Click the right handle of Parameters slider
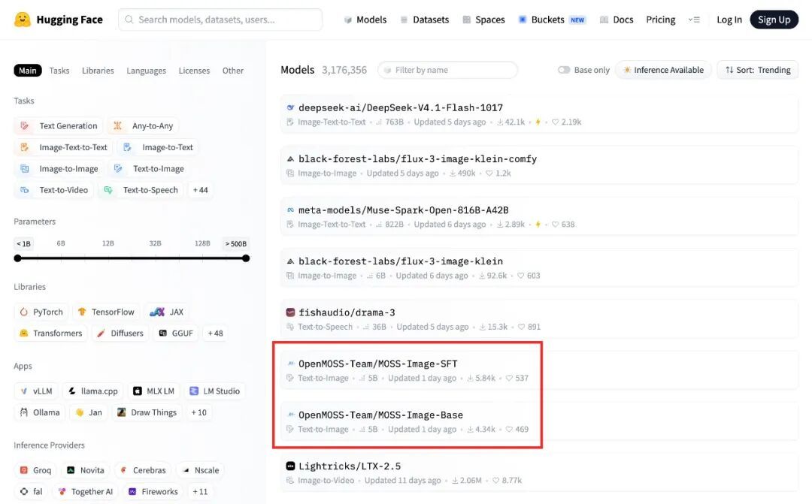Viewport: 812px width, 504px height. pos(246,258)
